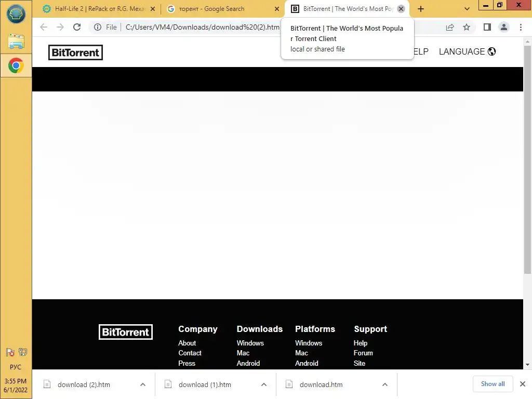The height and width of the screenshot is (399, 532).
Task: Close the BitTorrent tab
Action: 401,9
